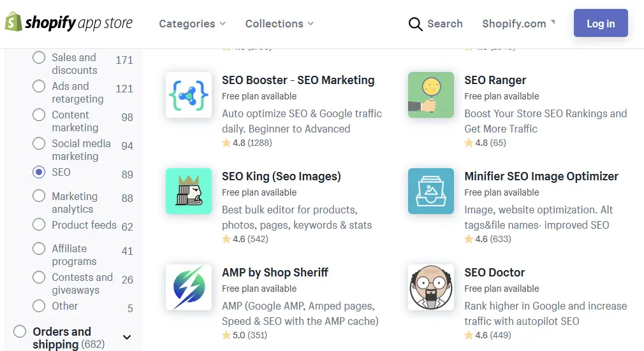Open AMP by Shop Sheriff icon

pos(189,287)
